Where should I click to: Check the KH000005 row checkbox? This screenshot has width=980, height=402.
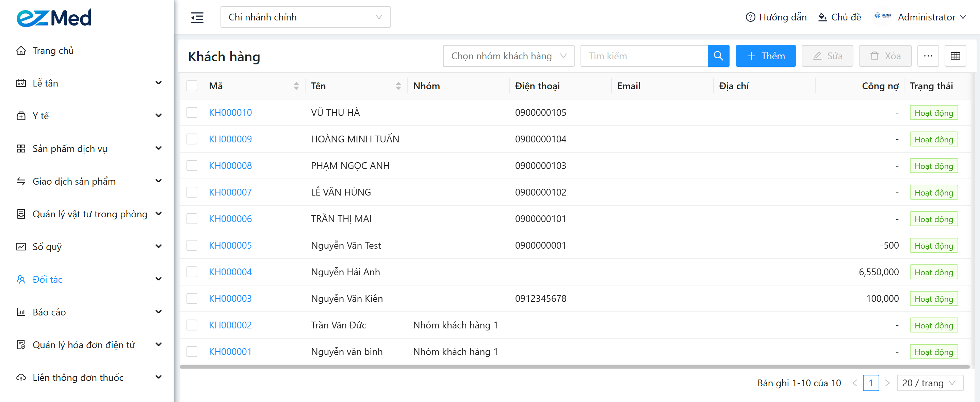[192, 245]
